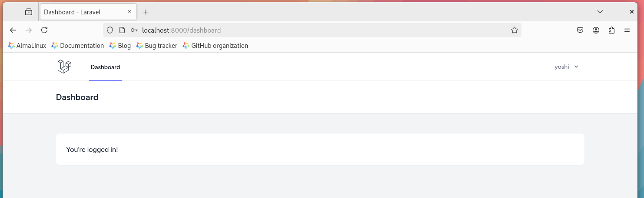
Task: Close the Dashboard - Laravel tab
Action: pos(129,12)
